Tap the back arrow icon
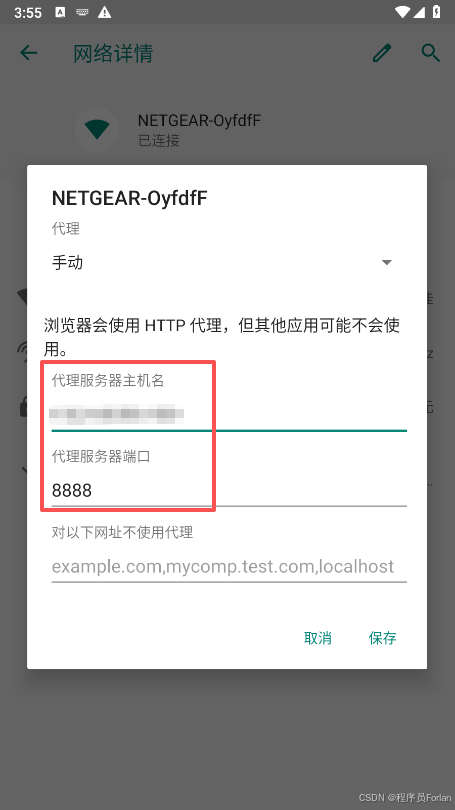This screenshot has height=810, width=455. tap(29, 53)
